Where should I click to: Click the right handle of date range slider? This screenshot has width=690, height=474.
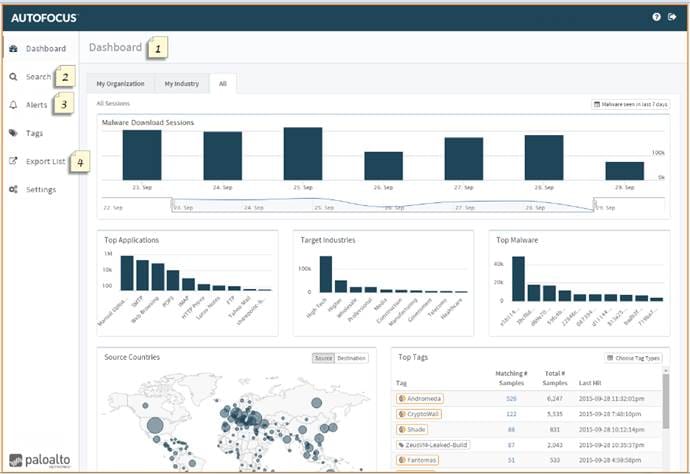pos(595,205)
